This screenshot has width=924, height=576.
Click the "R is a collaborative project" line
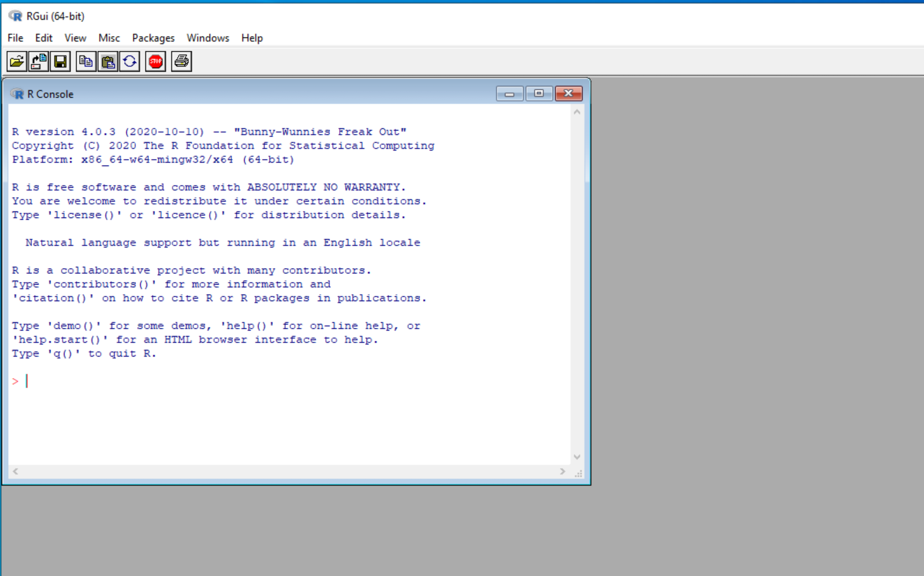tap(192, 271)
